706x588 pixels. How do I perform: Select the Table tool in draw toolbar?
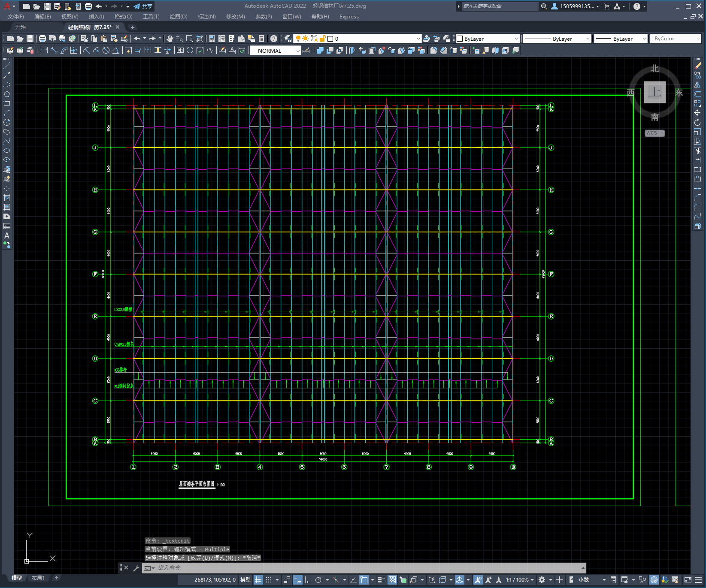[7, 226]
